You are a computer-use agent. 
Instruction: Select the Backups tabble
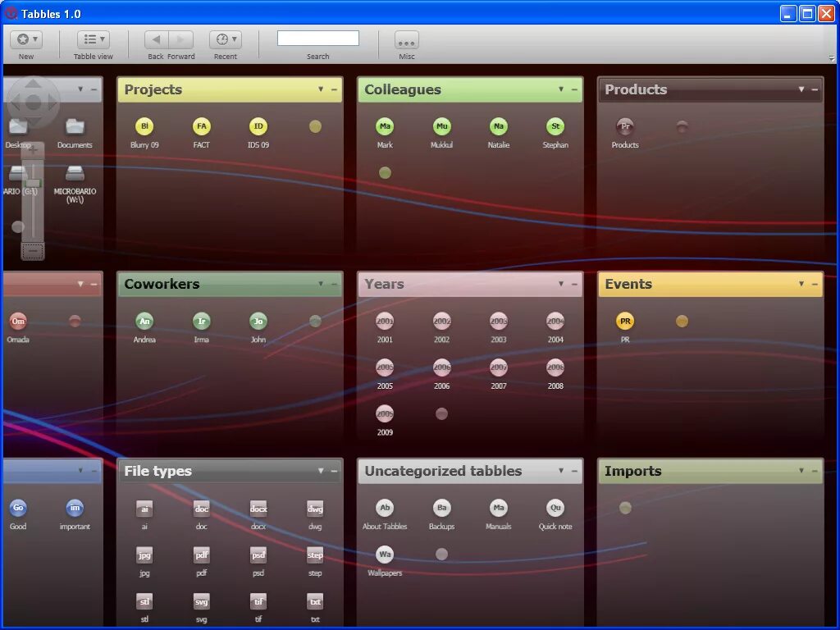[441, 508]
